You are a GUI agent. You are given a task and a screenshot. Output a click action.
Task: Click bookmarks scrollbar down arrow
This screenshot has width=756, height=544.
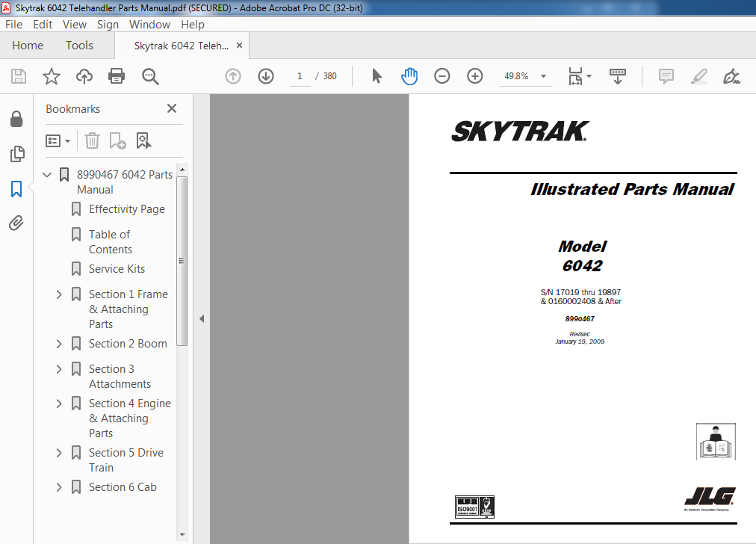pos(182,534)
